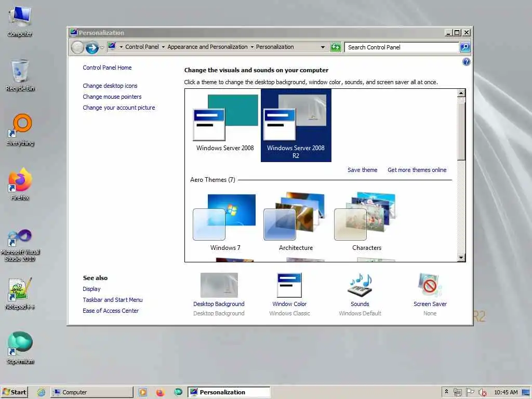Switch to Computer taskbar window

tap(91, 392)
